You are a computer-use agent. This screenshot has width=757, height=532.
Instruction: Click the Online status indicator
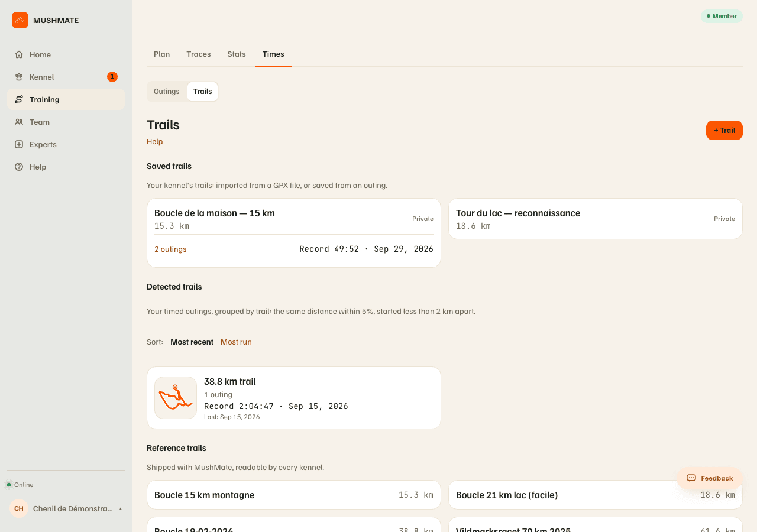(x=20, y=485)
